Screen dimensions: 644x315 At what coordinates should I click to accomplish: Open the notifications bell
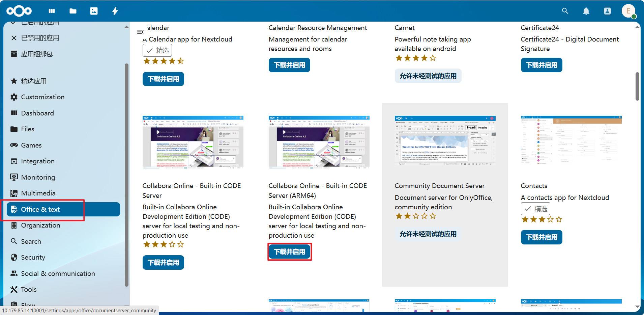(x=586, y=11)
